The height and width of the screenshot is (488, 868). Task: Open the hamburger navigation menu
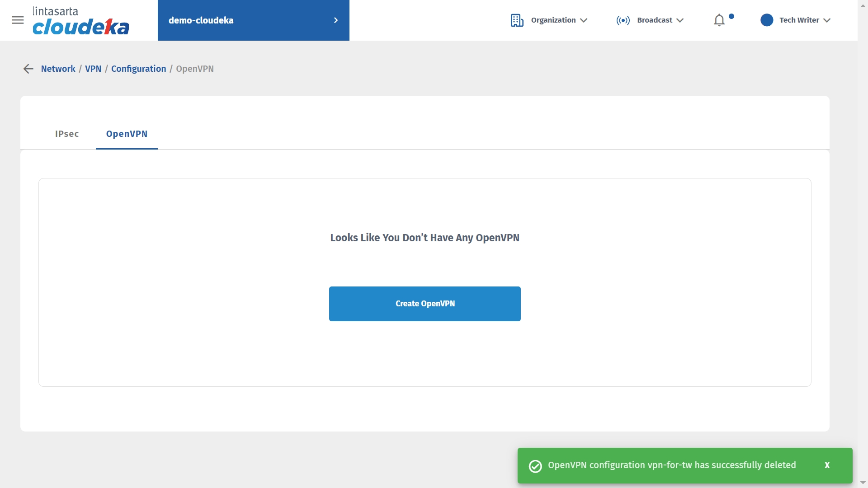(18, 20)
